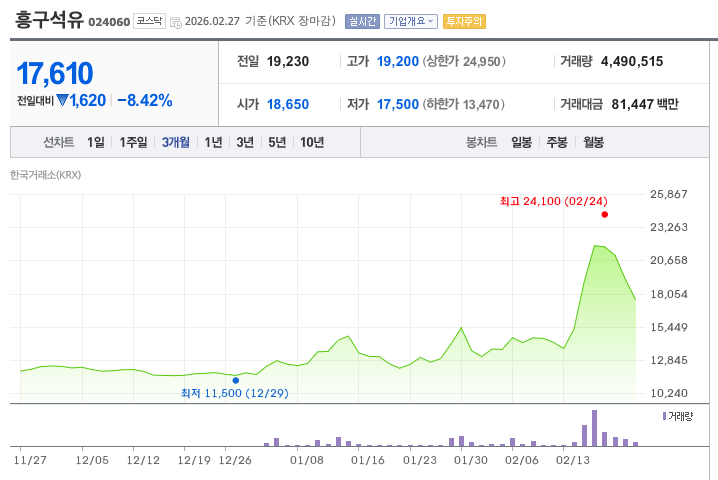
Task: Click the 25,867 price axis label
Action: tap(669, 194)
